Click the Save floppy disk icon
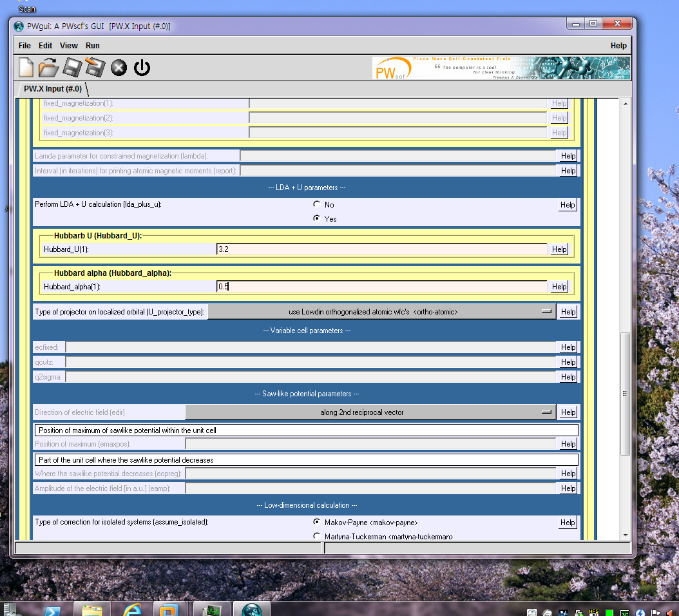The height and width of the screenshot is (616, 679). (72, 67)
